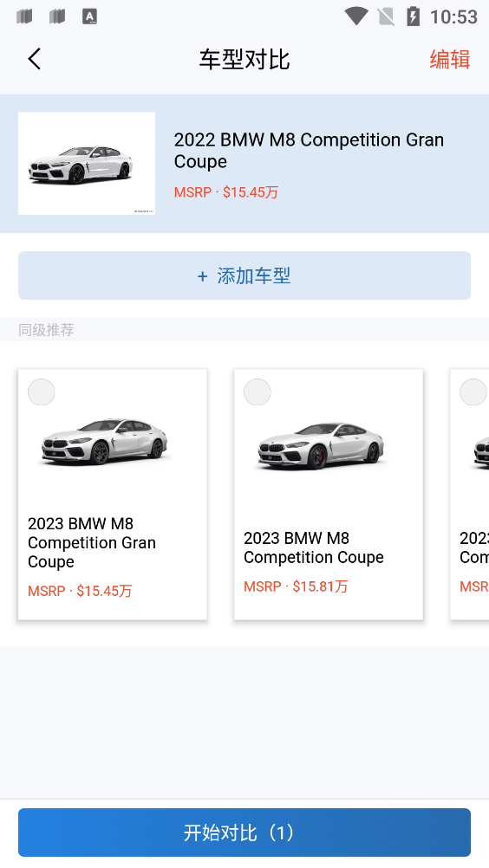Check the 2023 M8 Competition Gran Coupe selection circle
The width and height of the screenshot is (489, 868).
pos(42,392)
